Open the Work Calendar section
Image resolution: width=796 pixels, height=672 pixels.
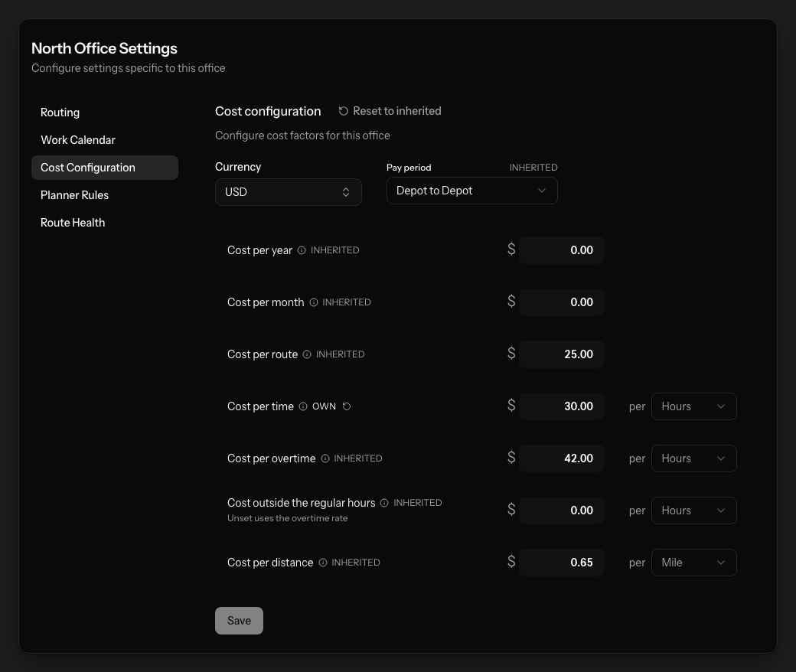coord(105,140)
